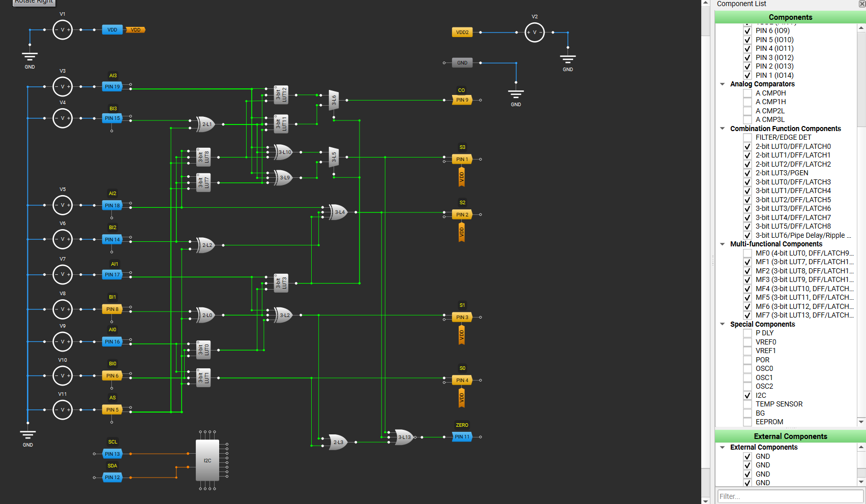Select the VDD2 power block
The image size is (866, 504).
[462, 33]
